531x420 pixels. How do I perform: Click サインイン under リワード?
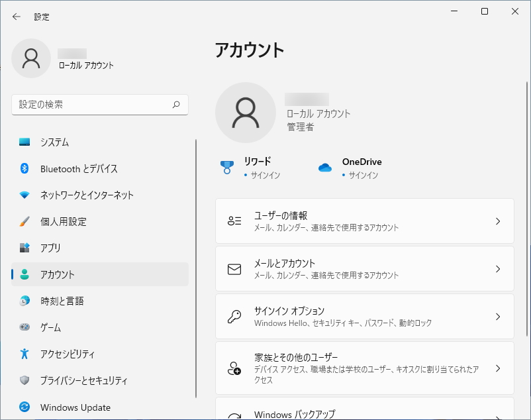pos(265,175)
